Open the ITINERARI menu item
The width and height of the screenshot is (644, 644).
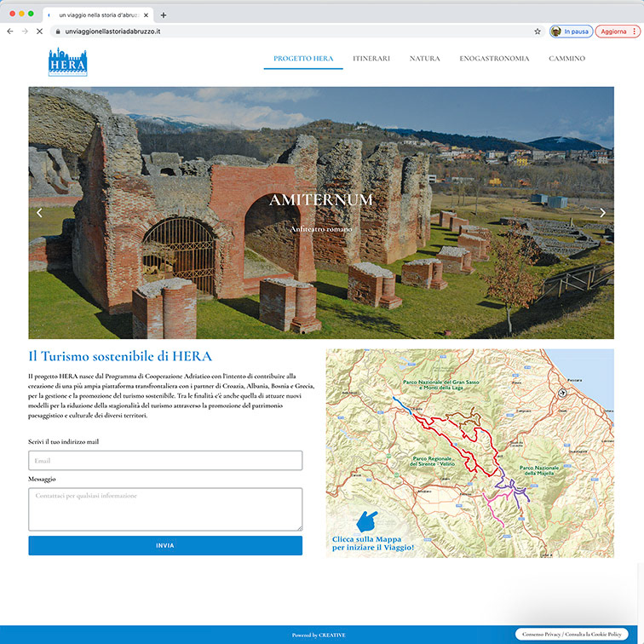(x=371, y=58)
